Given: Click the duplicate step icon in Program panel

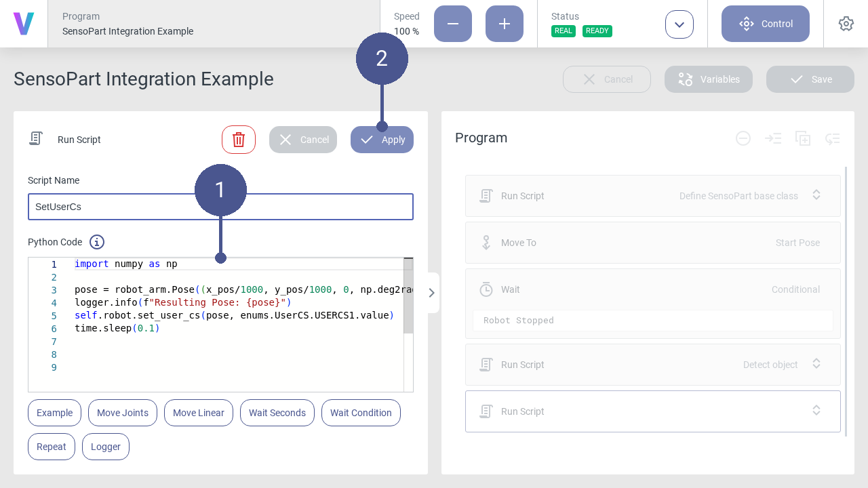Looking at the screenshot, I should click(x=803, y=138).
